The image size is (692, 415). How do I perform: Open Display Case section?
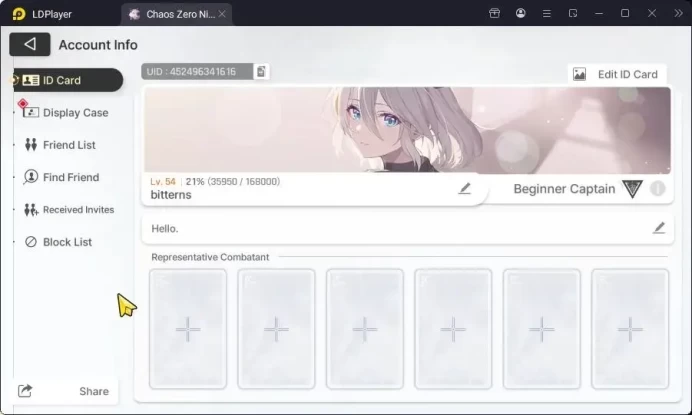tap(65, 113)
